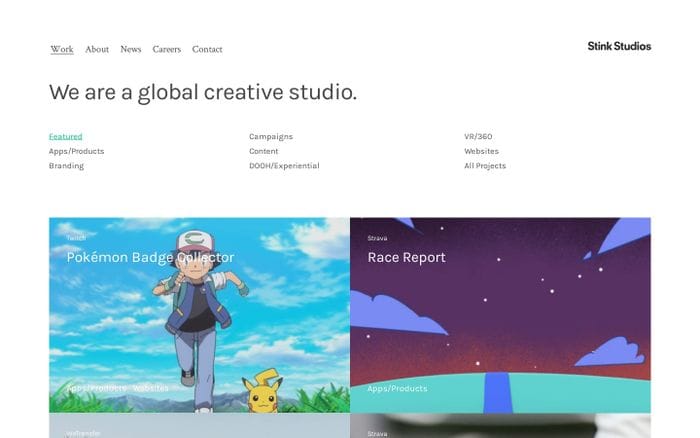Show Content projects
Screen dimensions: 700x438
pyautogui.click(x=263, y=151)
